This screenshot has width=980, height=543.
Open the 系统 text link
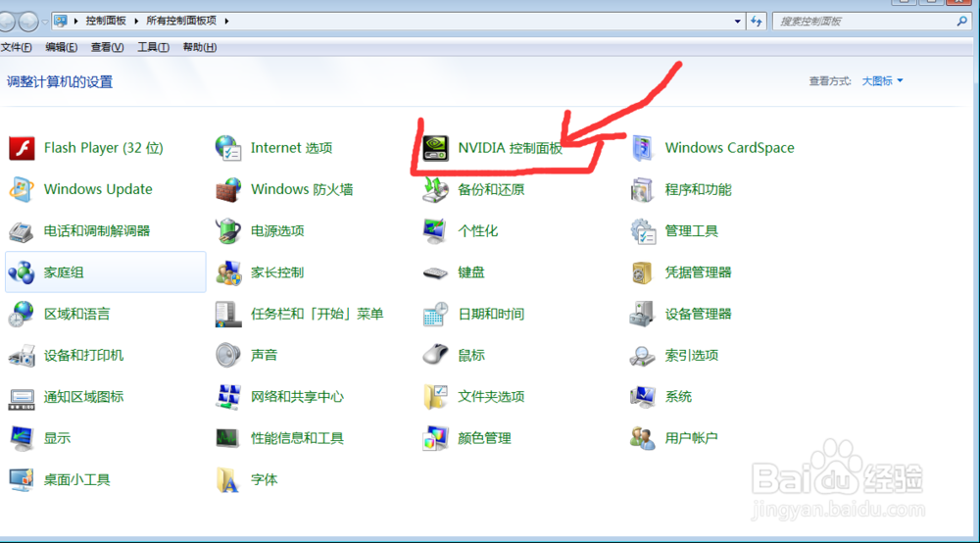click(678, 397)
